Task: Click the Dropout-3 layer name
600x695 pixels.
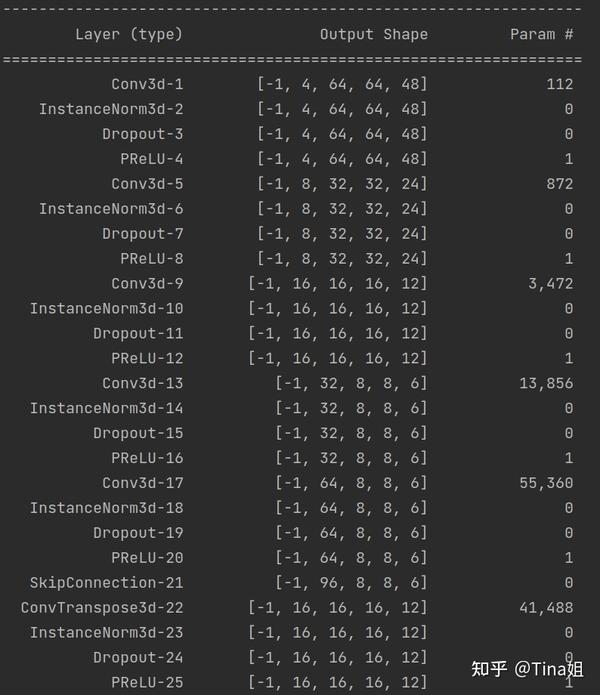Action: (x=142, y=134)
